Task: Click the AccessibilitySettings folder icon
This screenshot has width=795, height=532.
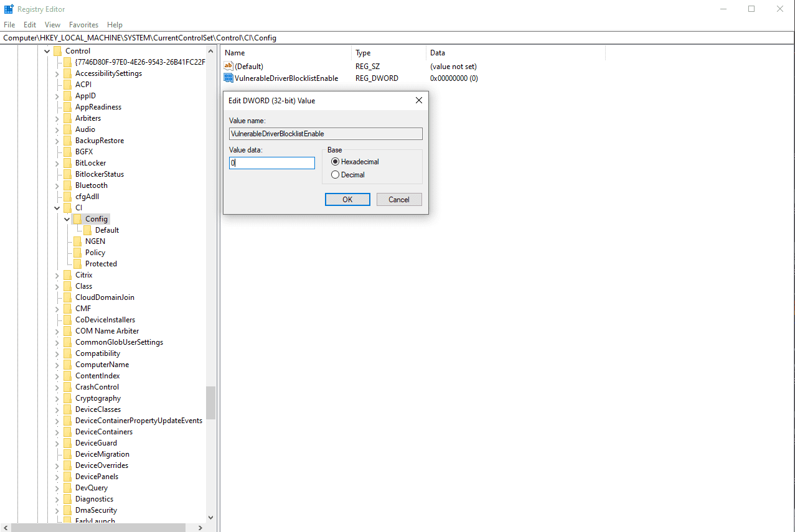Action: click(67, 73)
